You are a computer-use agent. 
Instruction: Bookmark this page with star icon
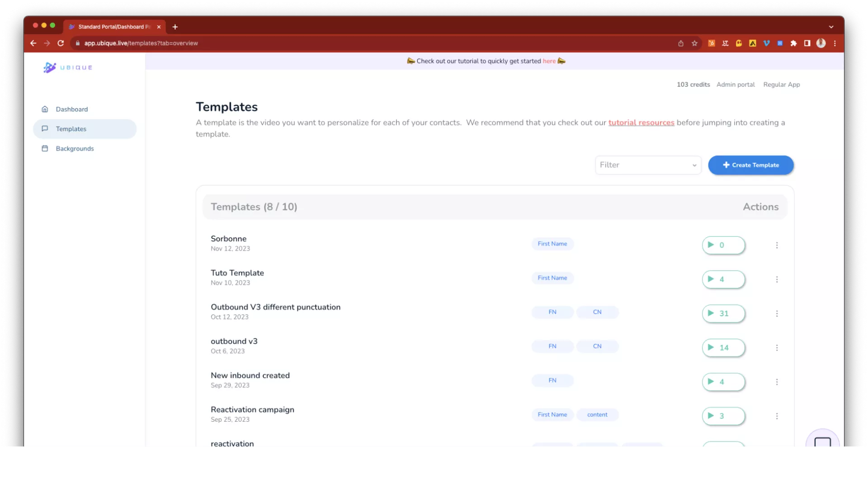(694, 43)
